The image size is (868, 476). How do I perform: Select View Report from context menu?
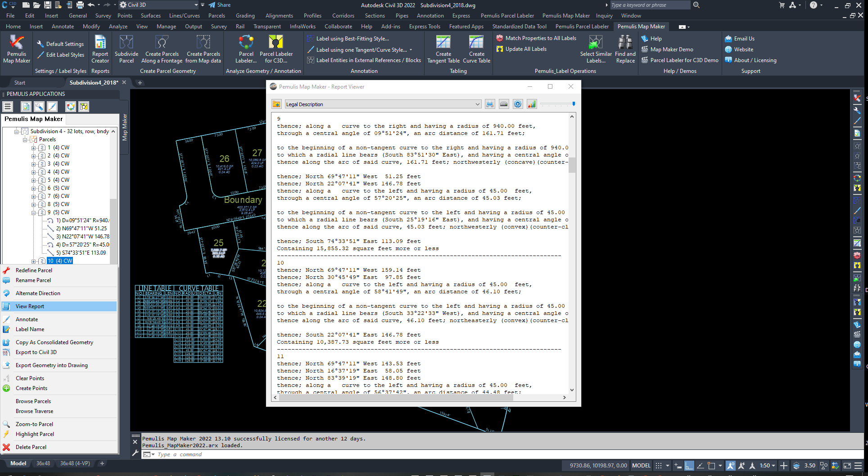coord(59,306)
